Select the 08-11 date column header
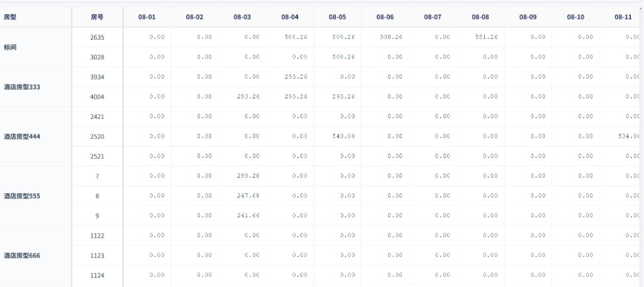 pos(622,17)
